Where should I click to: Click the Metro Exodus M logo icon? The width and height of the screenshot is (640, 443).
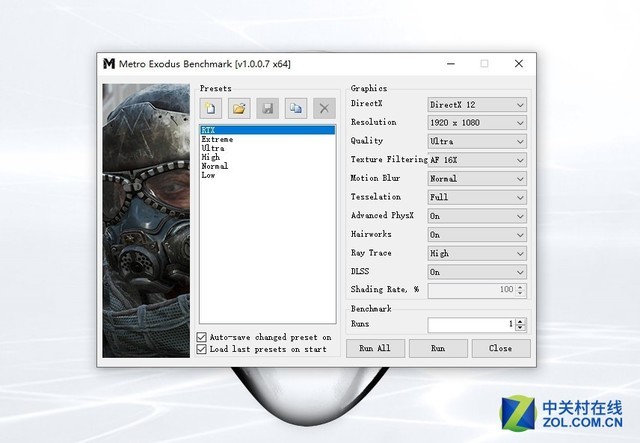109,64
